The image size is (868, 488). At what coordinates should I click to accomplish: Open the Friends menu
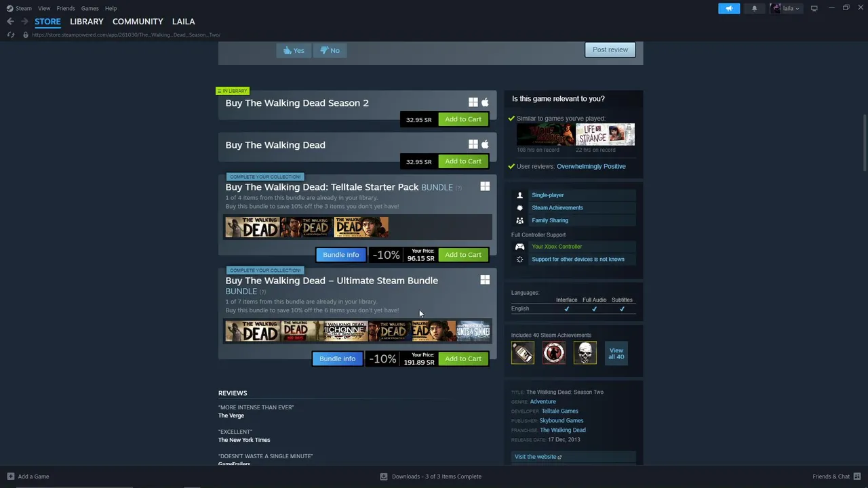pos(66,8)
